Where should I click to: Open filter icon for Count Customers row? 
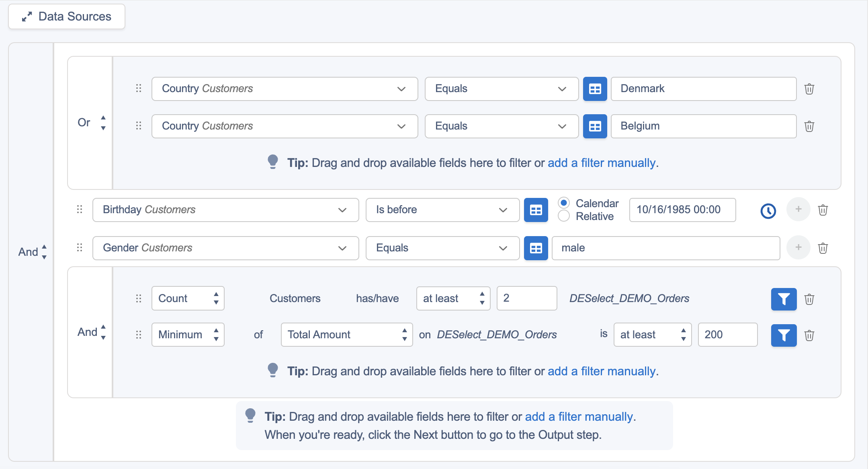point(783,299)
